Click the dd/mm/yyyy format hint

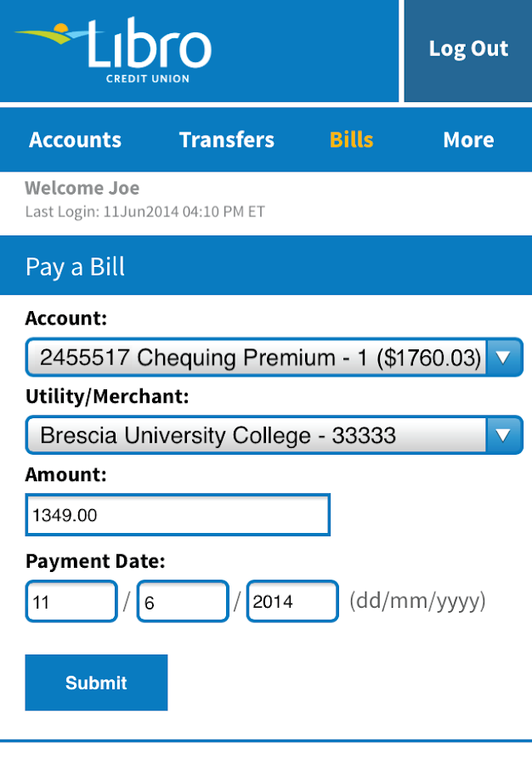click(417, 602)
